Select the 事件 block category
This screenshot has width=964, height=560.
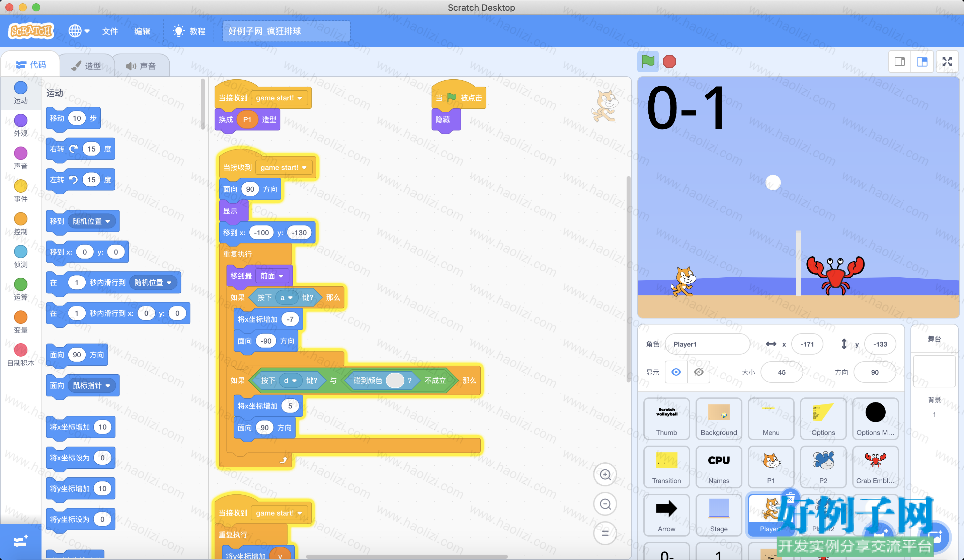click(21, 191)
